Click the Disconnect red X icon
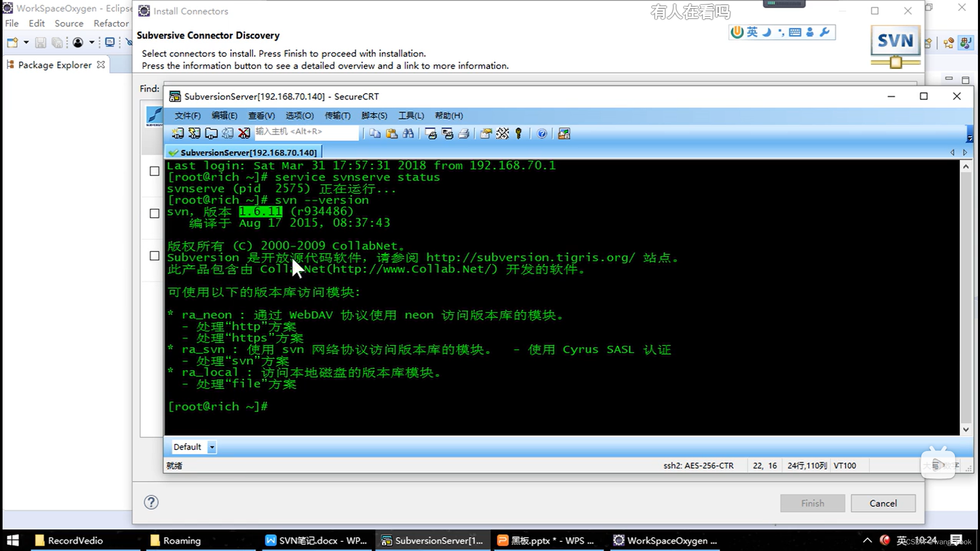Viewport: 980px width, 551px height. [x=244, y=134]
